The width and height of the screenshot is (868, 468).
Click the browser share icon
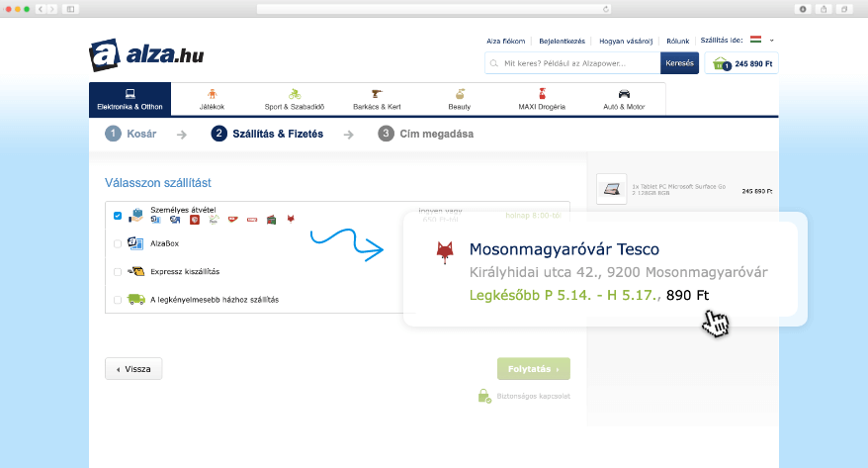pyautogui.click(x=824, y=9)
